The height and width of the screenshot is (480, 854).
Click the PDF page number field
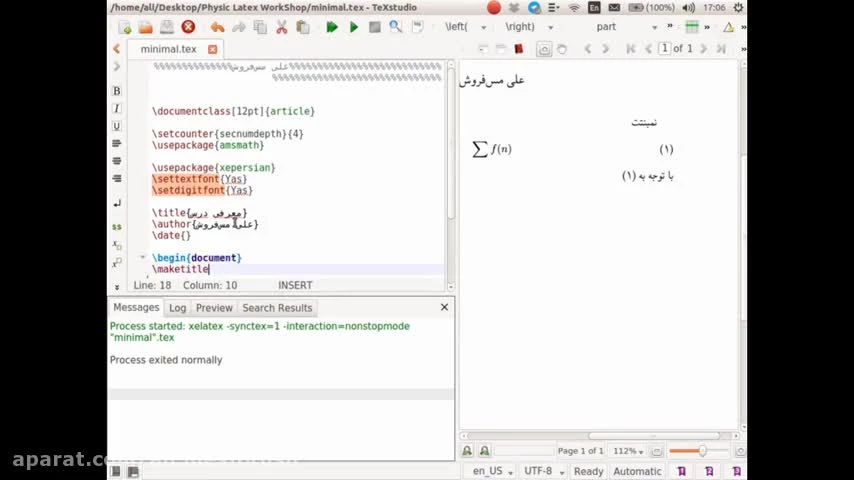pos(664,48)
